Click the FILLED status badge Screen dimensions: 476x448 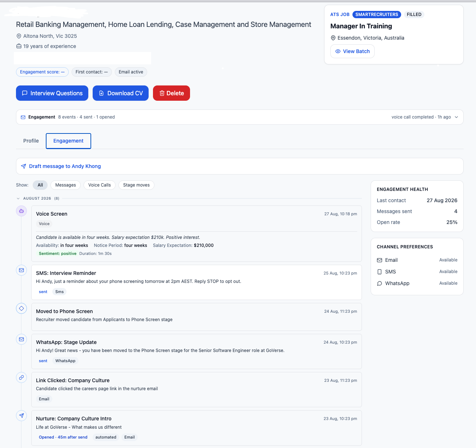pos(414,15)
